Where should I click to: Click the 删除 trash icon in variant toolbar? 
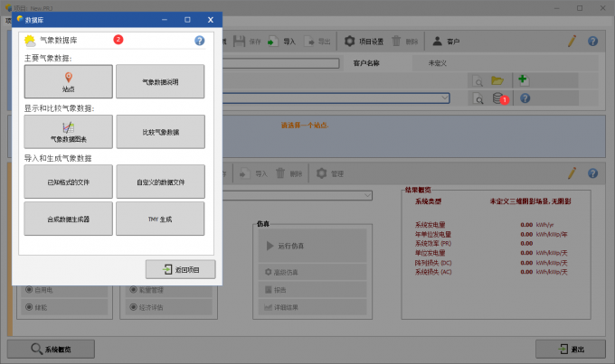pos(280,173)
